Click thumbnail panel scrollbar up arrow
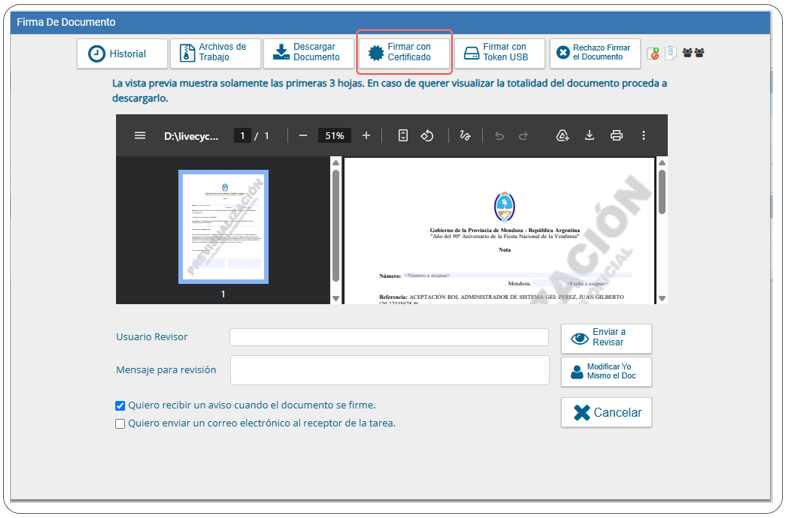 point(335,162)
